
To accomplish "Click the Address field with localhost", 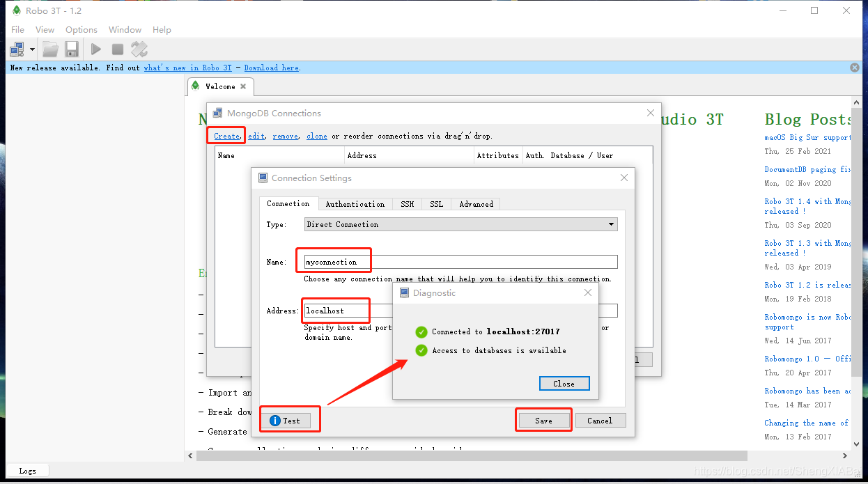I will coord(460,311).
